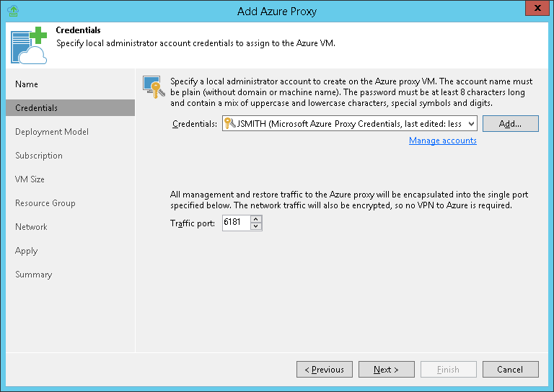Viewport: 554px width, 392px height.
Task: Click the Traffic port number field
Action: (x=235, y=223)
